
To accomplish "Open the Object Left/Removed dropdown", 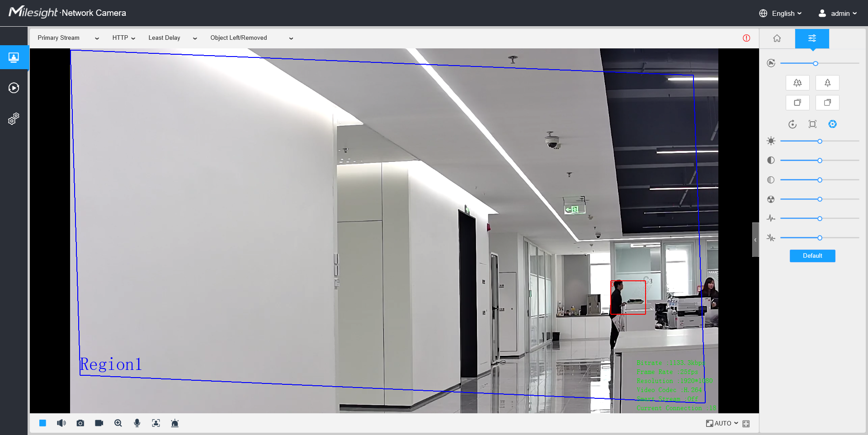I will (x=252, y=38).
